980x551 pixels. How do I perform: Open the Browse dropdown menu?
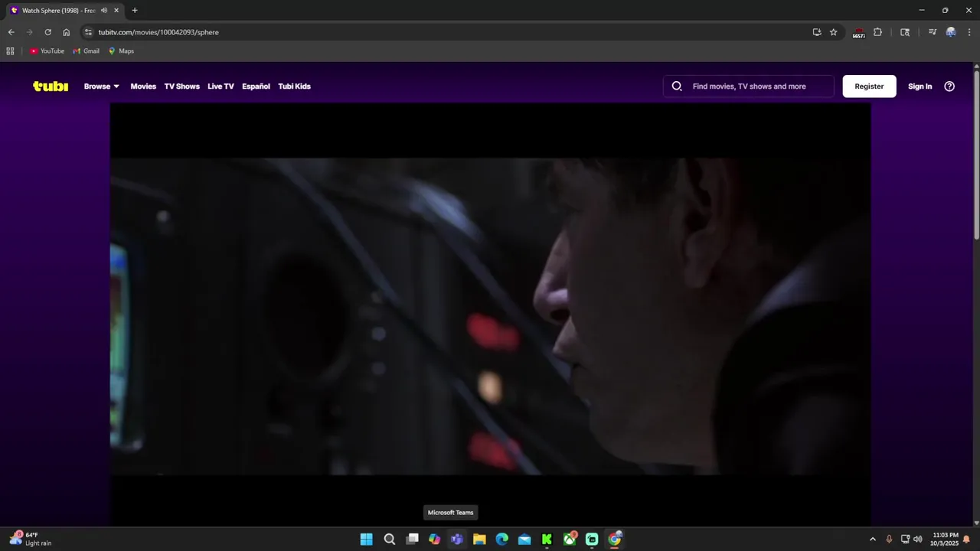click(102, 86)
